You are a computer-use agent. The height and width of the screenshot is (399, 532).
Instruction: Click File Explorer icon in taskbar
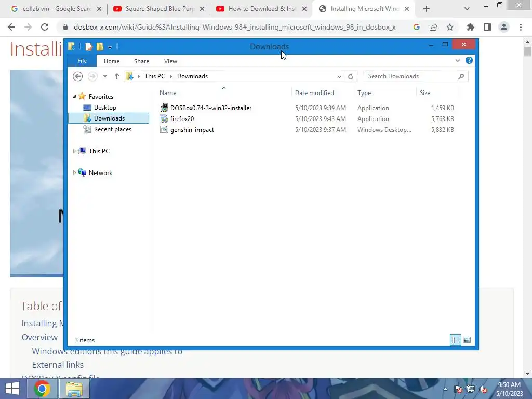74,389
